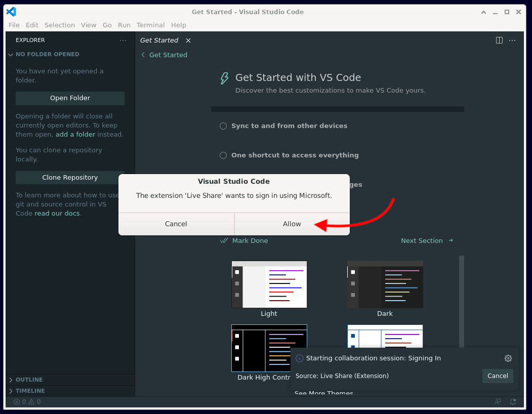Click Allow in the sign-in dialog
This screenshot has width=532, height=414.
pos(292,224)
